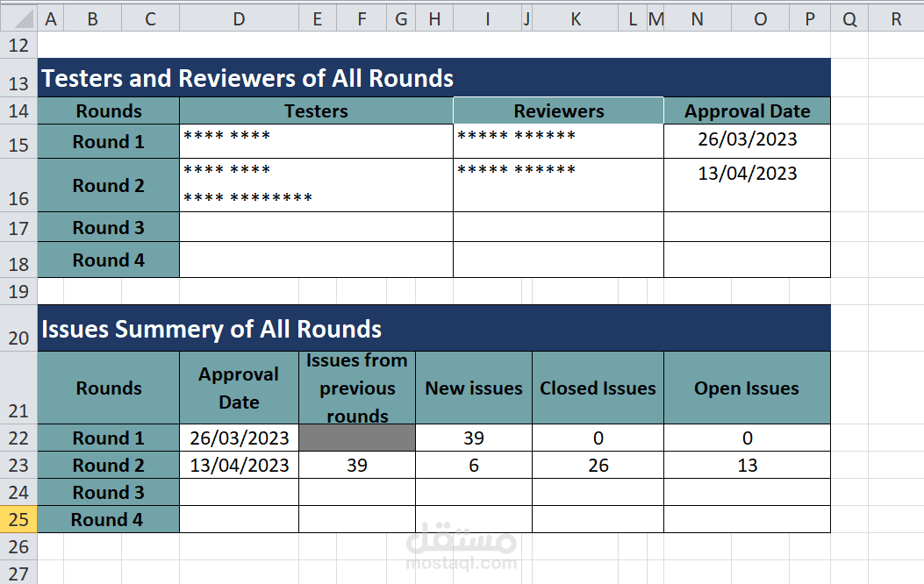Select previous rounds value 39 for Round 2
The image size is (924, 584).
[x=357, y=465]
